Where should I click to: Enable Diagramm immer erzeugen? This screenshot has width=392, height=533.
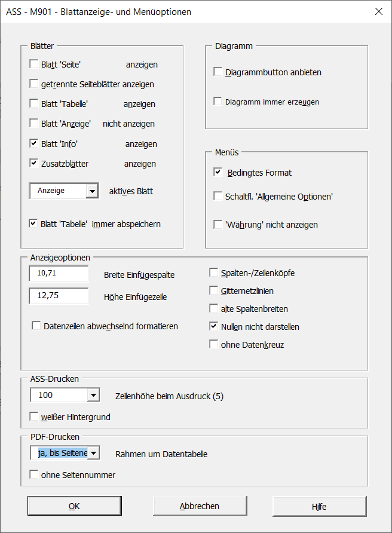coord(218,102)
